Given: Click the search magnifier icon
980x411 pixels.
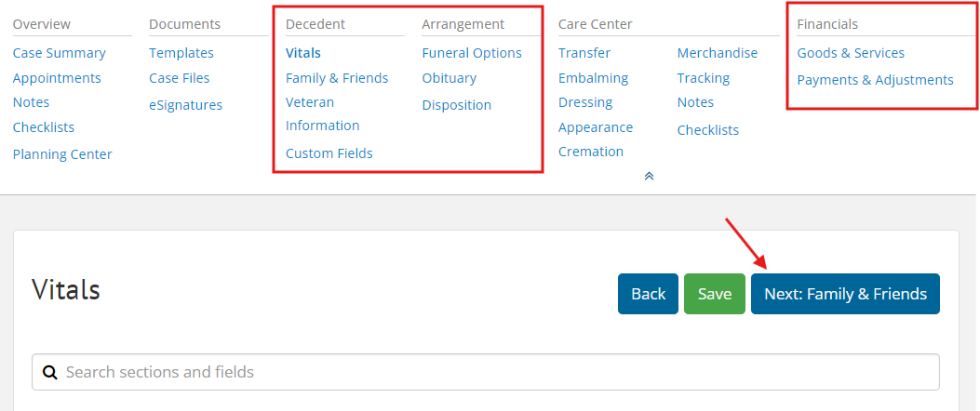Looking at the screenshot, I should point(50,372).
